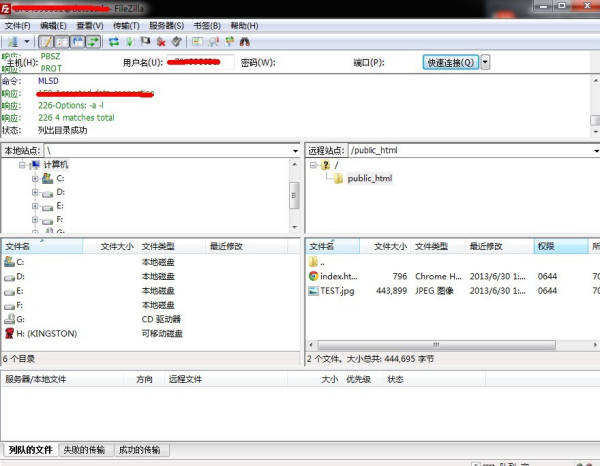The height and width of the screenshot is (466, 600).
Task: Open the Site Manager icon
Action: pos(12,42)
